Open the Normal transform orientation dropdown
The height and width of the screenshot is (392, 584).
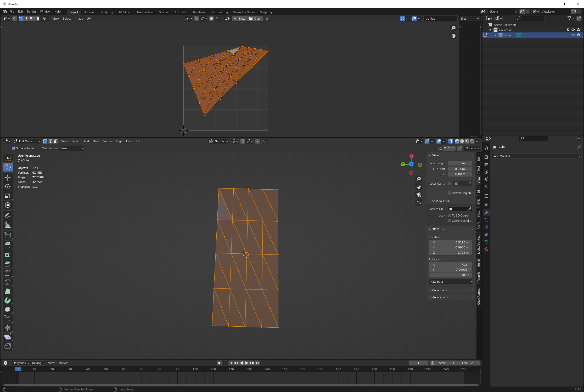point(219,141)
